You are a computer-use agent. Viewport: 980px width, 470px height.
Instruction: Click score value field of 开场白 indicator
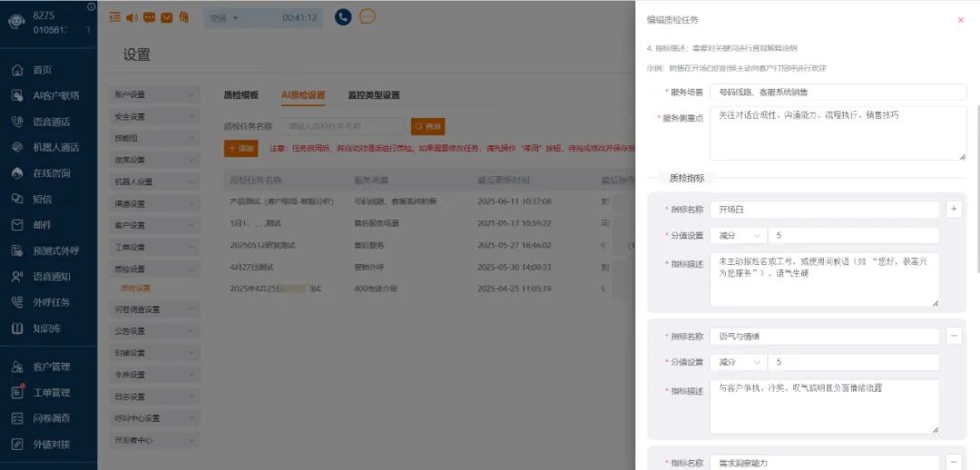[854, 236]
